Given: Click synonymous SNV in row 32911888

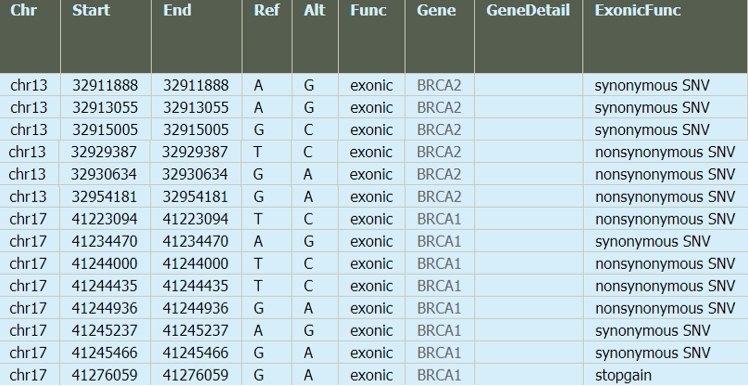Looking at the screenshot, I should pos(652,85).
